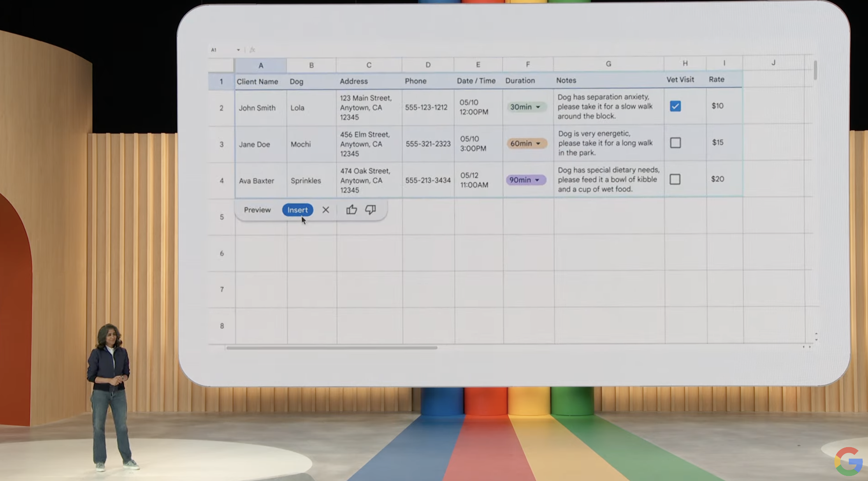Open the A1 name box dropdown arrow
Screen dimensions: 868x481
click(238, 50)
